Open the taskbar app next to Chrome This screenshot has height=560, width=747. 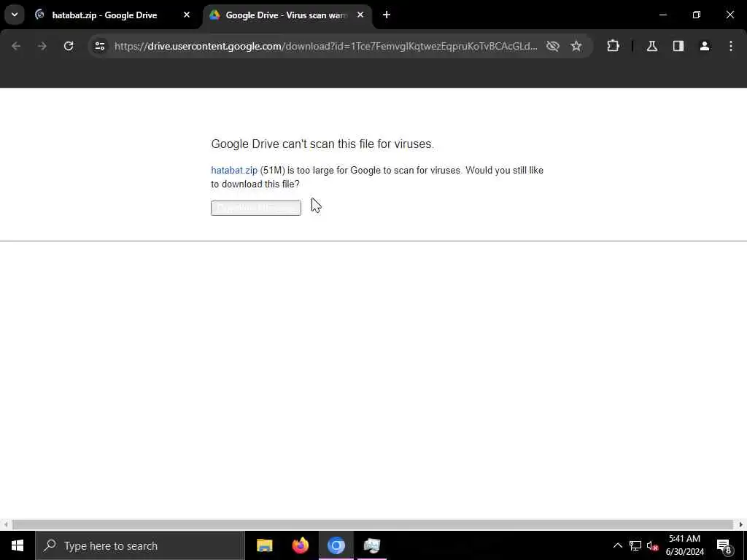coord(371,545)
